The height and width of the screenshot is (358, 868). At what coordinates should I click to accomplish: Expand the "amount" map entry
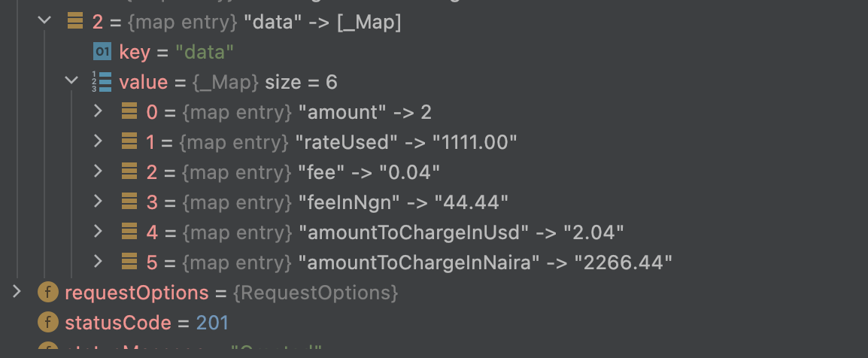(x=98, y=111)
